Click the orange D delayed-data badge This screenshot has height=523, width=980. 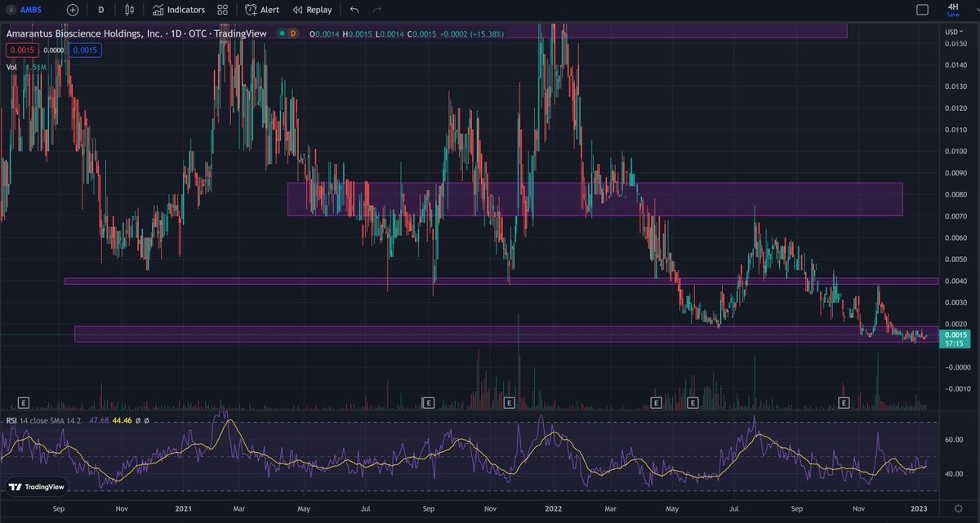tap(293, 33)
